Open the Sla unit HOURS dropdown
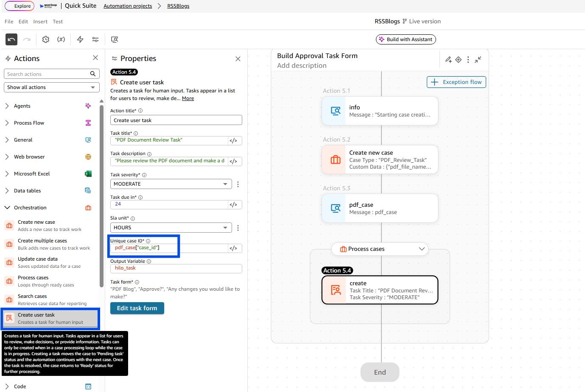 pos(171,228)
